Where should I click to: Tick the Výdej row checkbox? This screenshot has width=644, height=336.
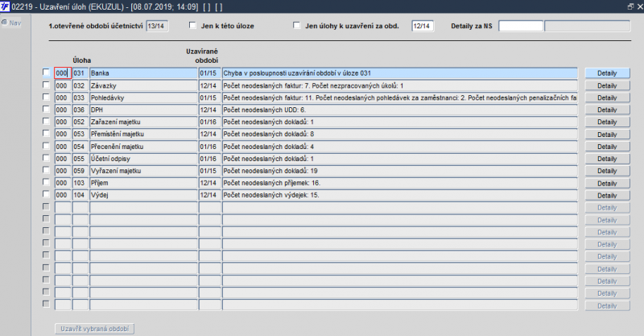tap(46, 194)
